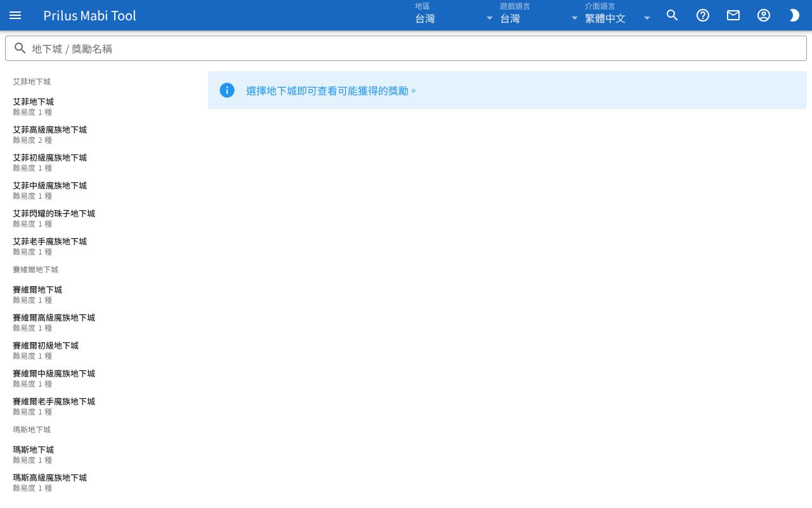Screen dimensions: 812x508
Task: Click the magnifier icon inside the search field
Action: (x=20, y=48)
